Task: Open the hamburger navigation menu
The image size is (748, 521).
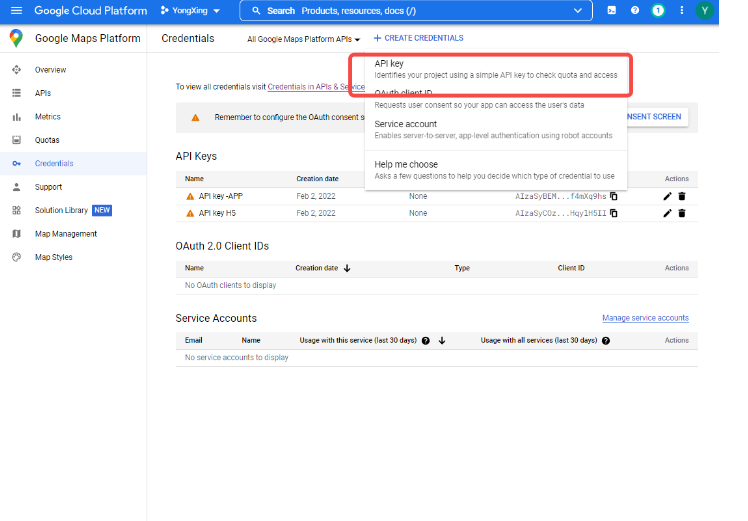Action: click(16, 10)
